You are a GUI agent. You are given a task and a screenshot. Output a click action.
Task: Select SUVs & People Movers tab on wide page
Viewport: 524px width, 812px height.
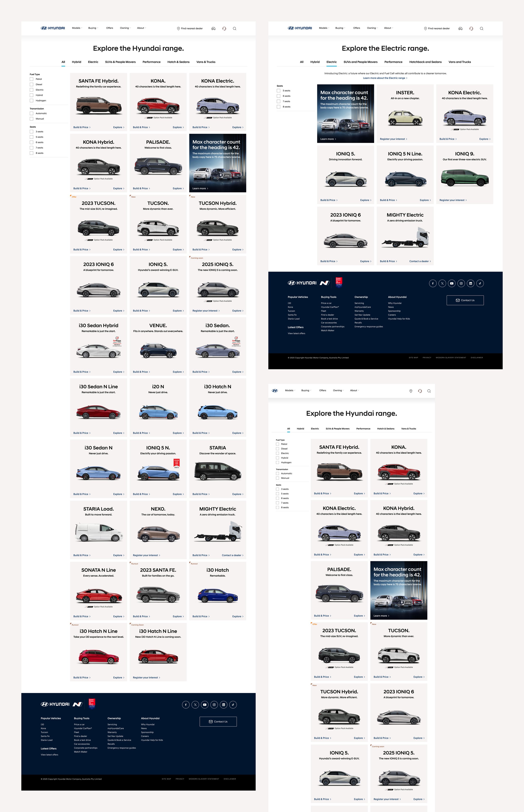point(121,62)
